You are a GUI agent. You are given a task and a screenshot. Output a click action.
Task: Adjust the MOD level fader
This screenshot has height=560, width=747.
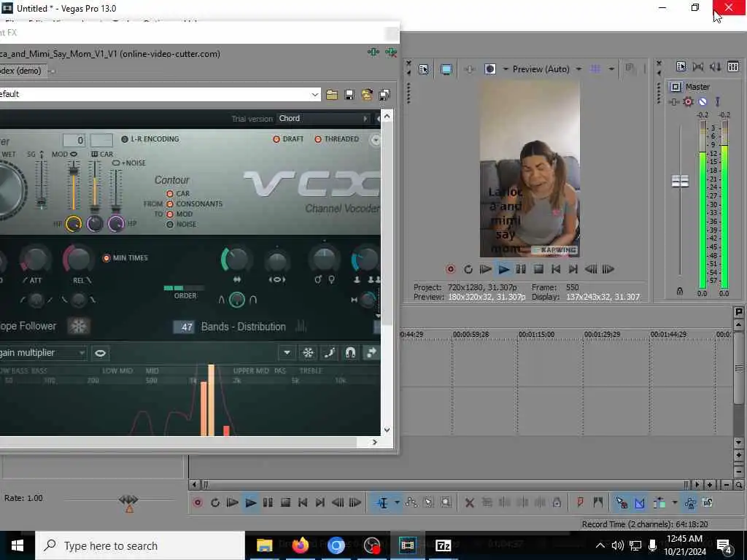74,169
